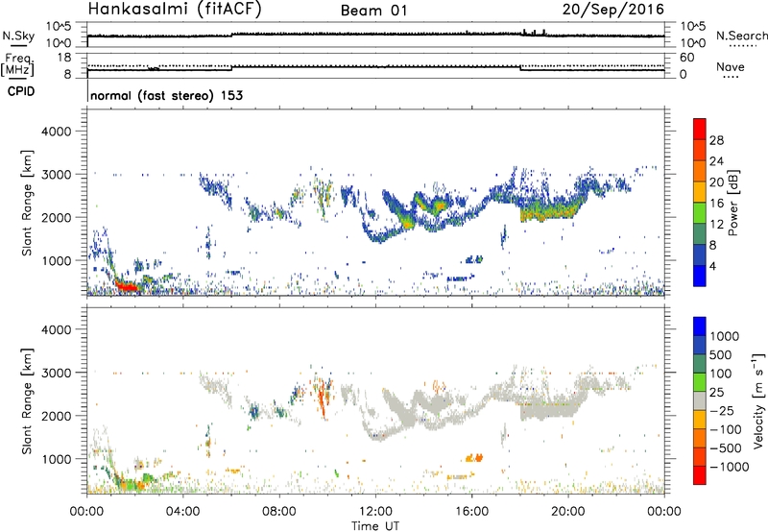Click the Slant Range label of power panel
Viewport: 768px width, 532px height.
(x=27, y=203)
